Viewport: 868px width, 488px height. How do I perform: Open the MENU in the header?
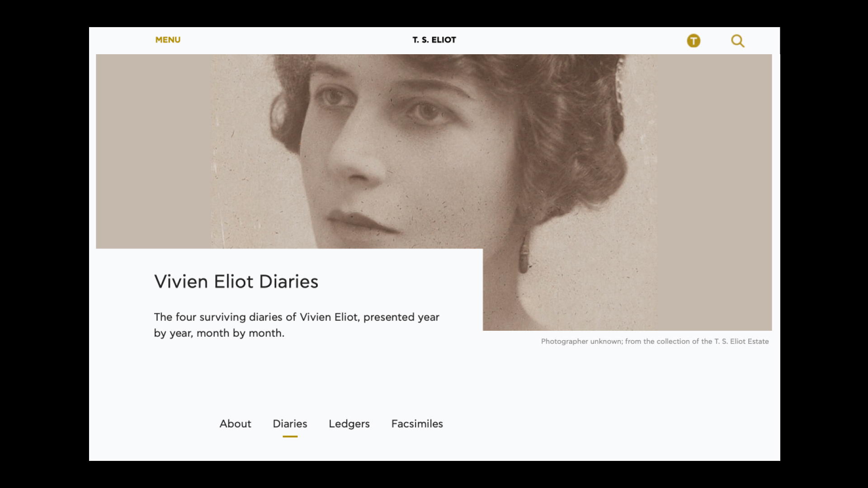168,40
